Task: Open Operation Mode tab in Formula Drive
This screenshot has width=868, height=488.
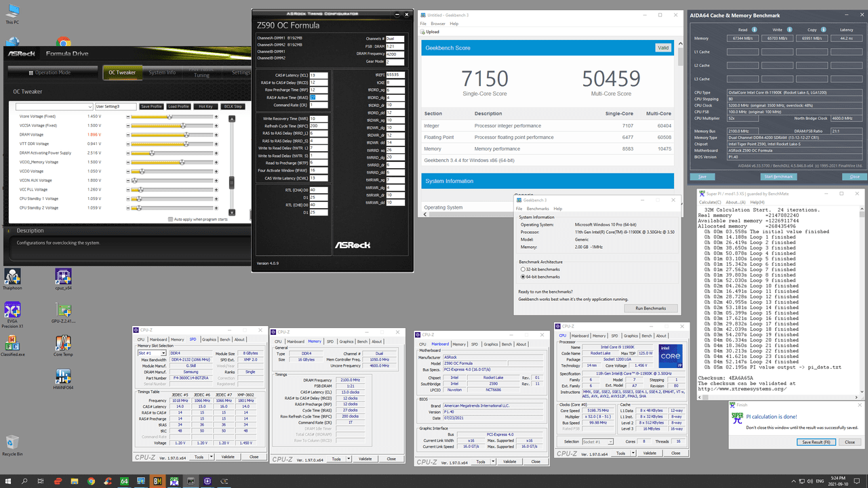Action: point(53,73)
